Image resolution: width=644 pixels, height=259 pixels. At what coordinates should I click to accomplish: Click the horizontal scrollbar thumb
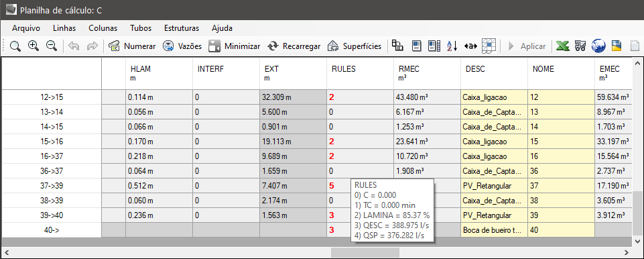(365, 252)
